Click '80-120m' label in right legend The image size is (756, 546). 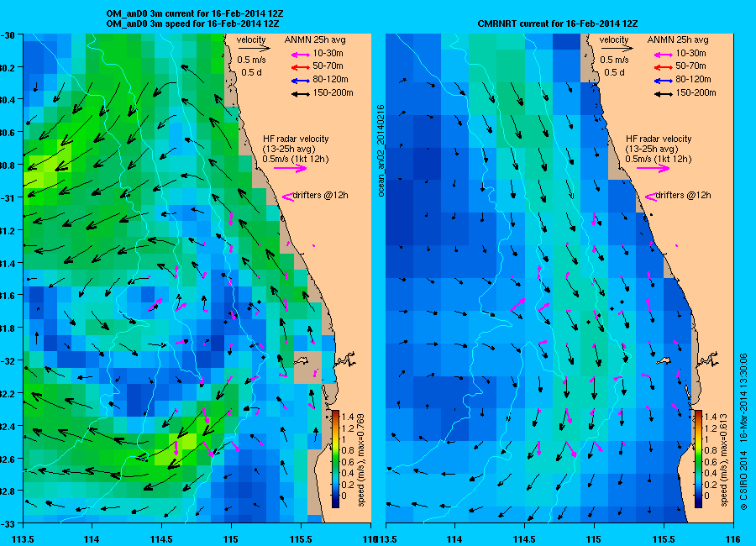693,80
